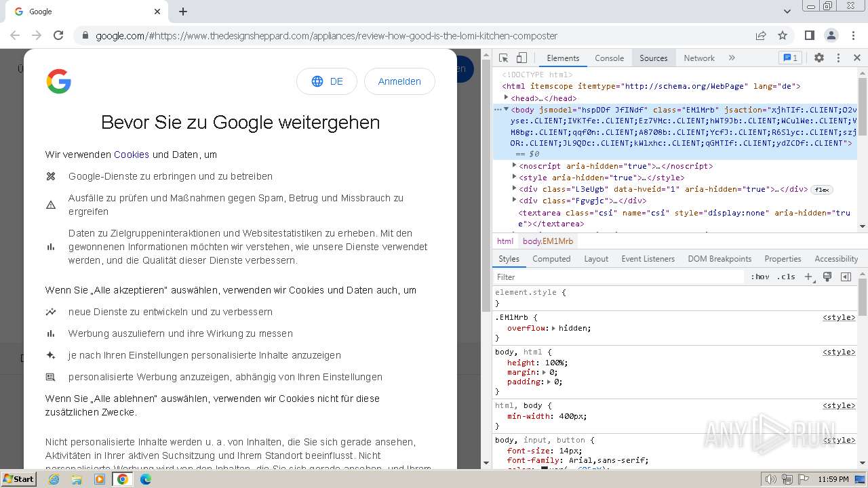Open the style source link for html, body rule
Viewport: 868px width, 488px height.
839,405
